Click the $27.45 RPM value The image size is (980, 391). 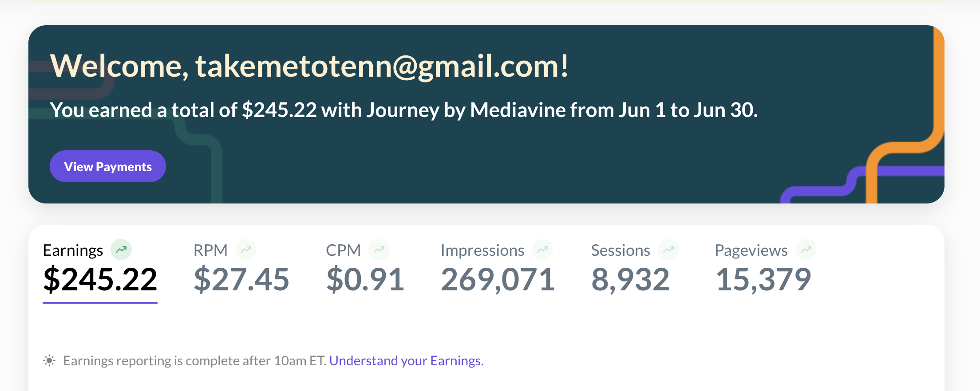[241, 279]
